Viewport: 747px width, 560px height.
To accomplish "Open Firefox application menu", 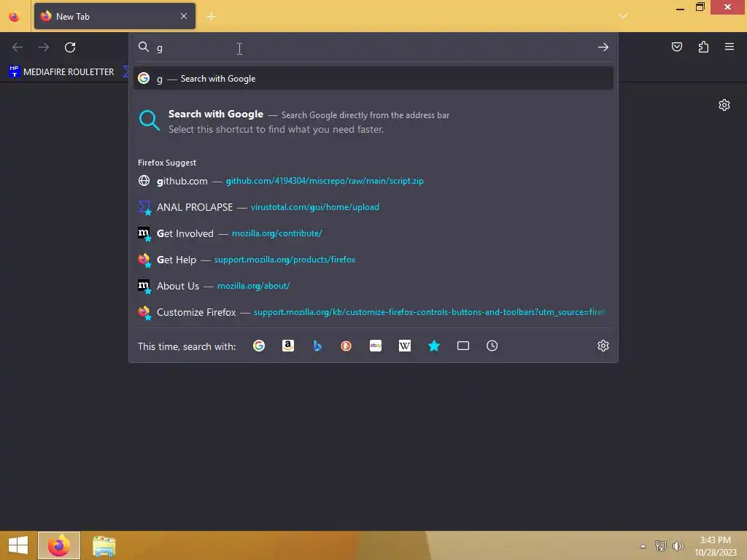I will (x=729, y=47).
